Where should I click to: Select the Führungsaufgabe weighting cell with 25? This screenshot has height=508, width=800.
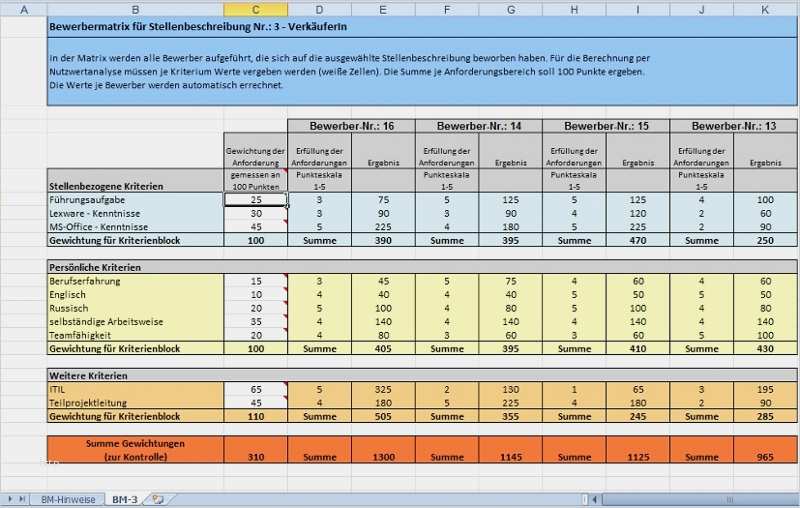pyautogui.click(x=255, y=200)
